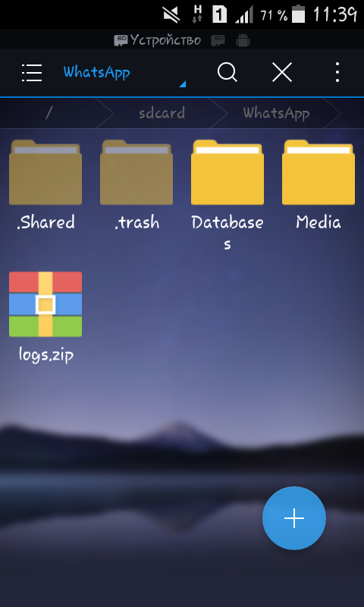Tap the SIM 1 status icon
This screenshot has width=364, height=607.
pos(219,14)
